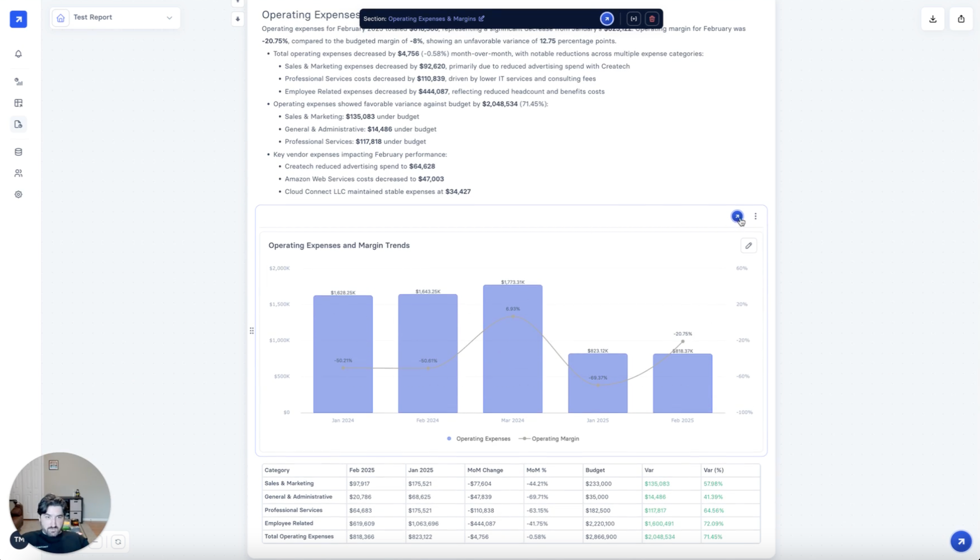Rename the Operating Expenses & Margins section link
This screenshot has width=980, height=560.
coord(436,18)
